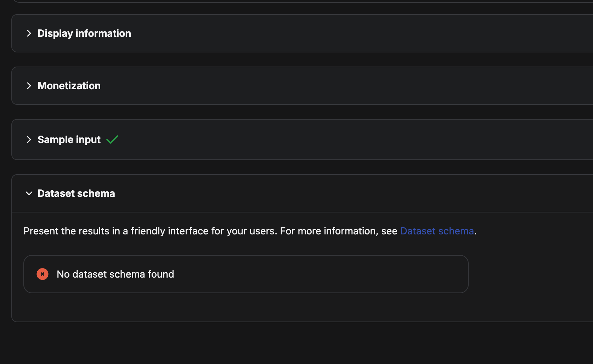This screenshot has height=364, width=593.
Task: Click the Dataset schema section heading
Action: tap(76, 193)
